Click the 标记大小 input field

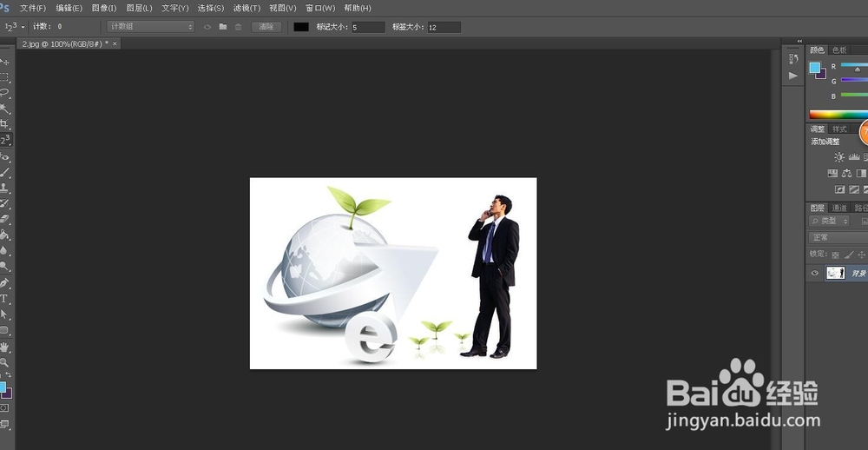[368, 27]
